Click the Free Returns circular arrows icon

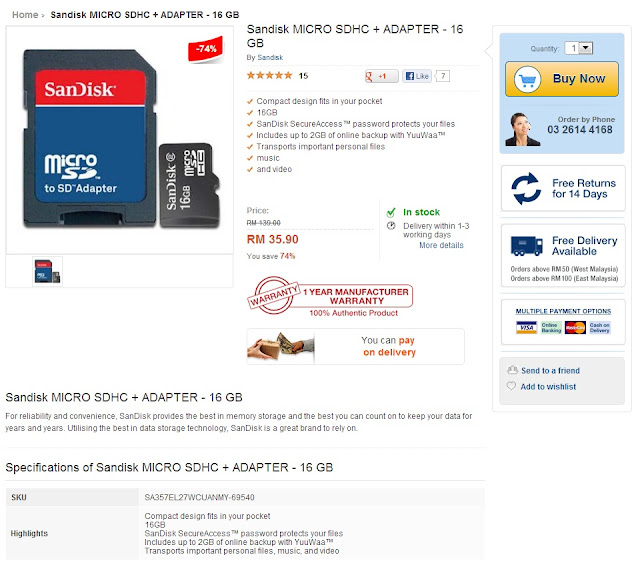click(526, 188)
